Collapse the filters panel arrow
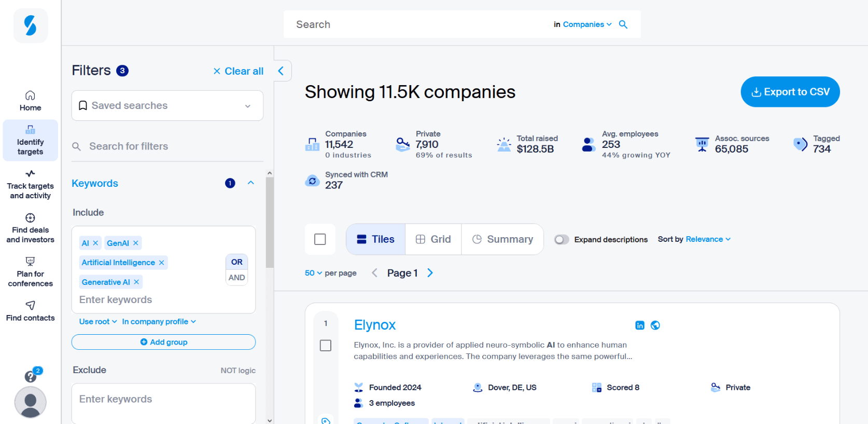 [281, 71]
